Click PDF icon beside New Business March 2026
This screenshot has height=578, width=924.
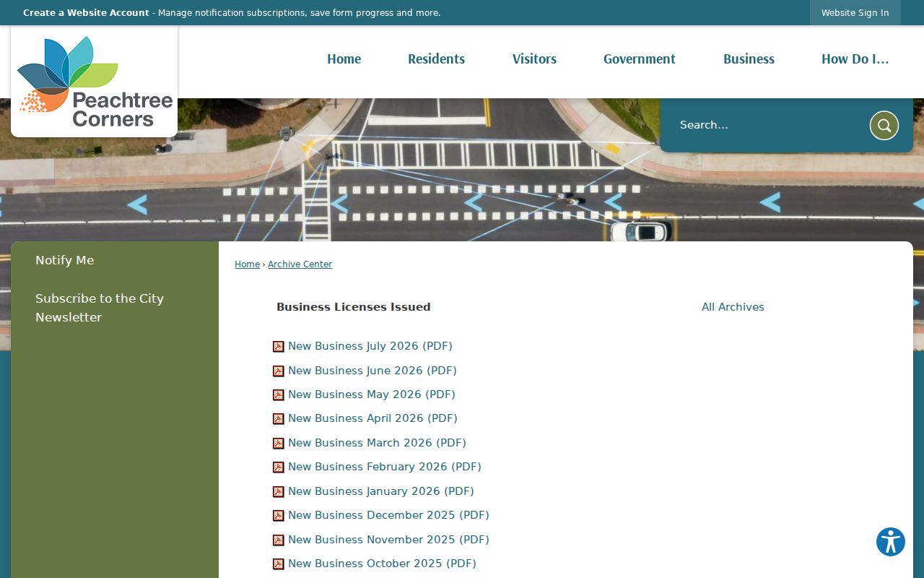(279, 444)
